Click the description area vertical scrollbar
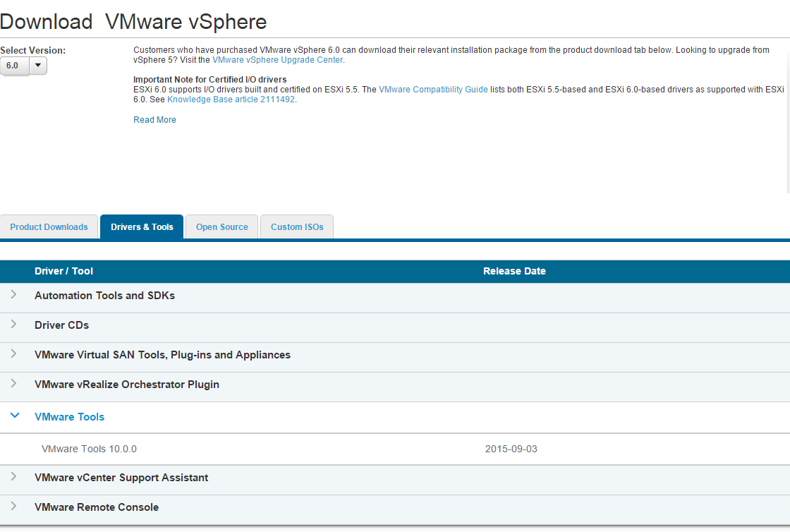790x532 pixels. [787, 113]
